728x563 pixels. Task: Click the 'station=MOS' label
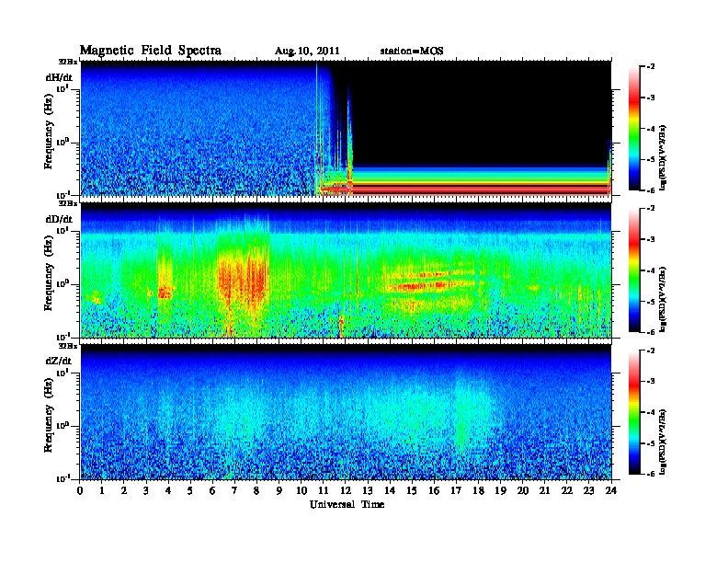point(412,52)
